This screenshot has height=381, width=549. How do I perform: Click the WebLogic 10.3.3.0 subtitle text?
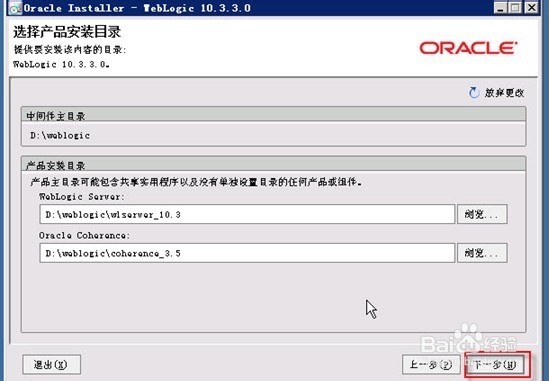(x=61, y=64)
